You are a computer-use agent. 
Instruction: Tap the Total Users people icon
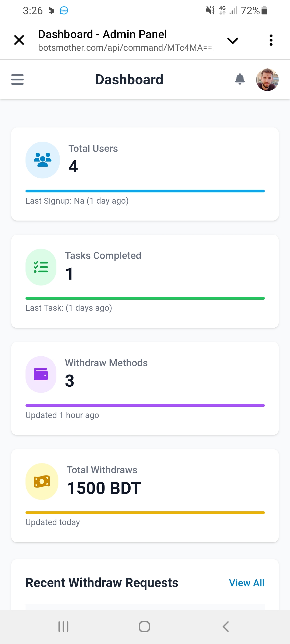click(42, 160)
